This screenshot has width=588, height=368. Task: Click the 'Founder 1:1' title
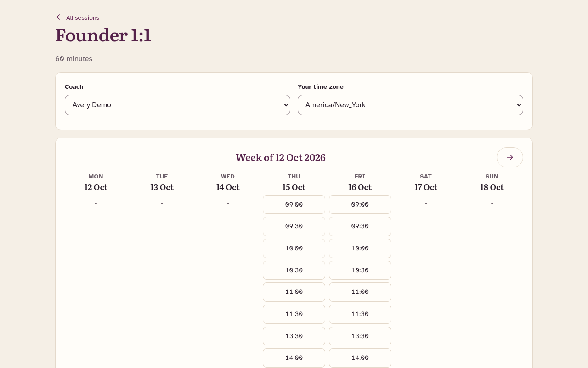click(103, 35)
